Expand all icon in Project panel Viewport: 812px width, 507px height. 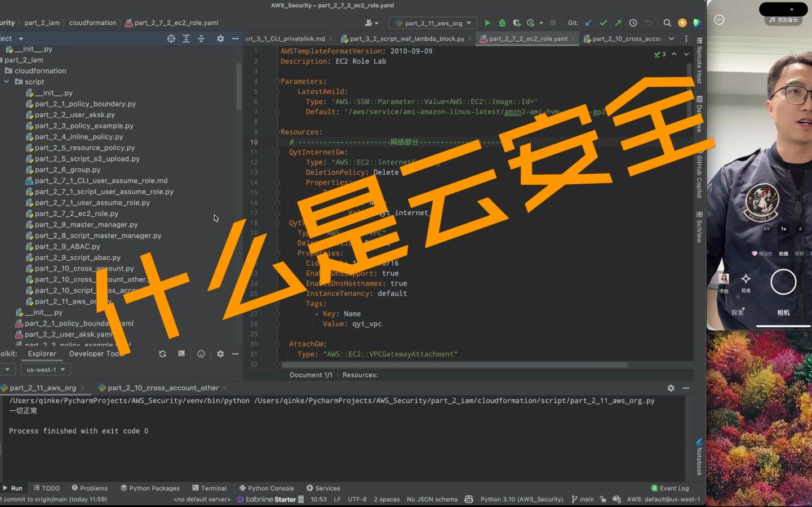point(186,38)
